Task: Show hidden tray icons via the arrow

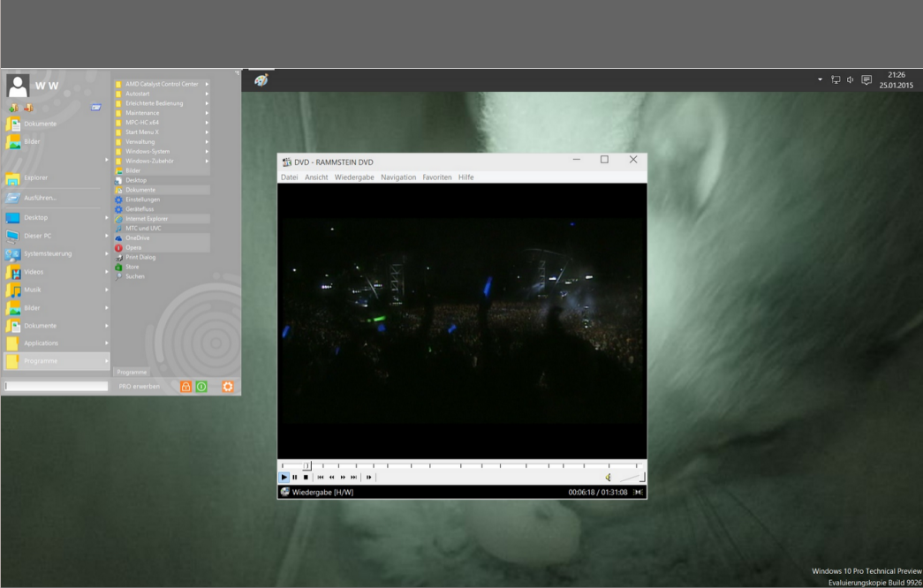Action: click(820, 79)
